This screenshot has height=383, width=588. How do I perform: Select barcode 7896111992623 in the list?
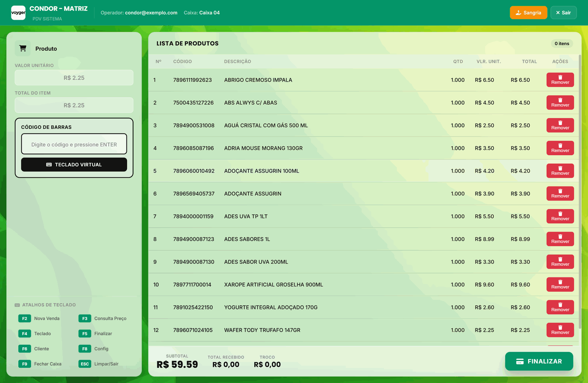point(193,80)
